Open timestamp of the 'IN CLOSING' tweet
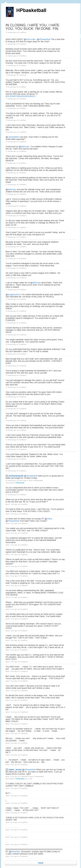 point(11,32)
